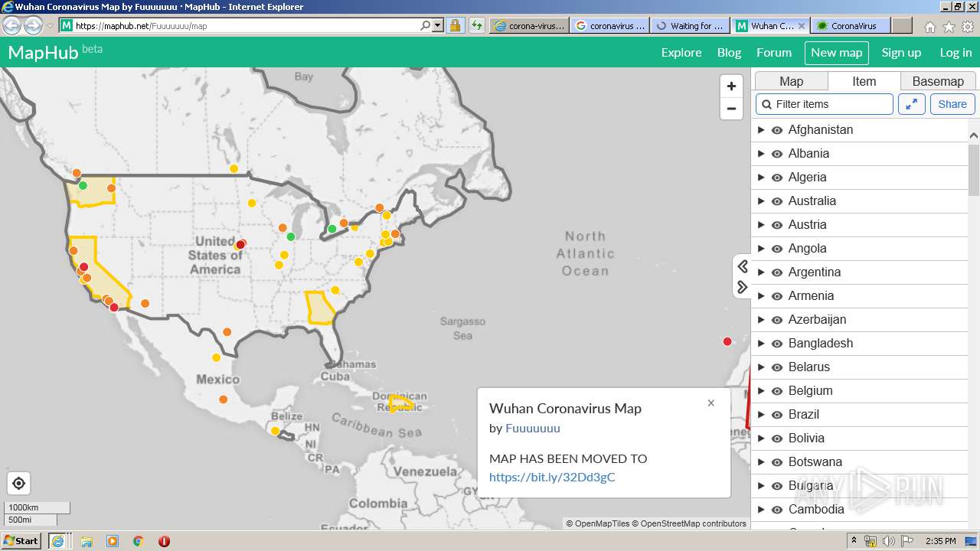The image size is (980, 551).
Task: Click the search magnifier in address bar
Action: (x=426, y=25)
